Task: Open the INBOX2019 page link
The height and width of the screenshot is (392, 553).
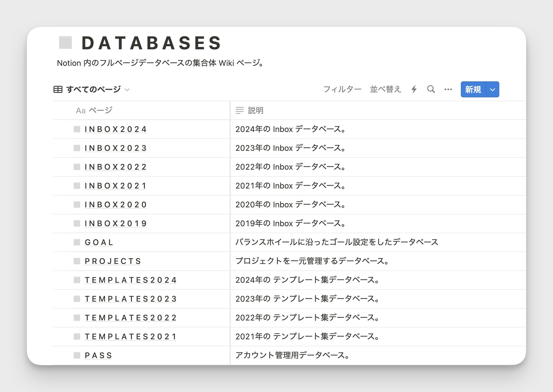Action: pyautogui.click(x=115, y=223)
